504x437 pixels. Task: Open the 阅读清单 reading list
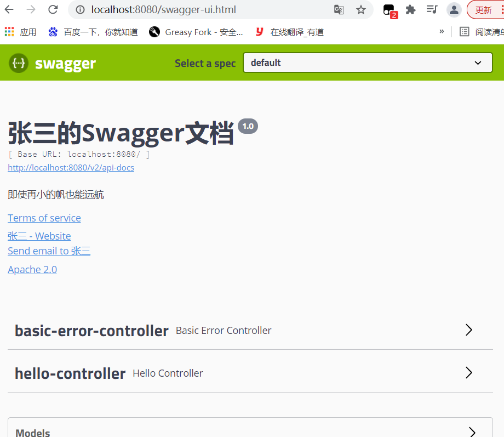point(482,32)
